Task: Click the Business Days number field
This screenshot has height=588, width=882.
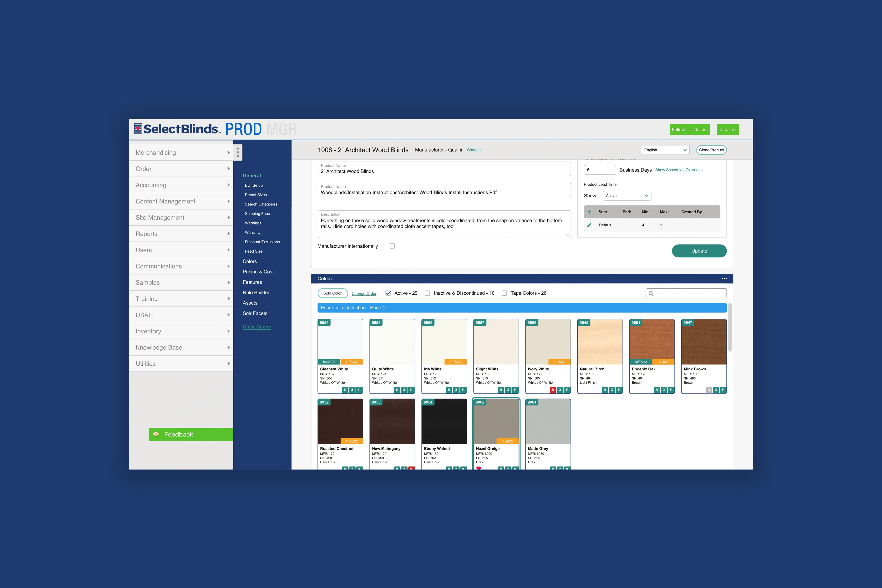Action: 600,170
